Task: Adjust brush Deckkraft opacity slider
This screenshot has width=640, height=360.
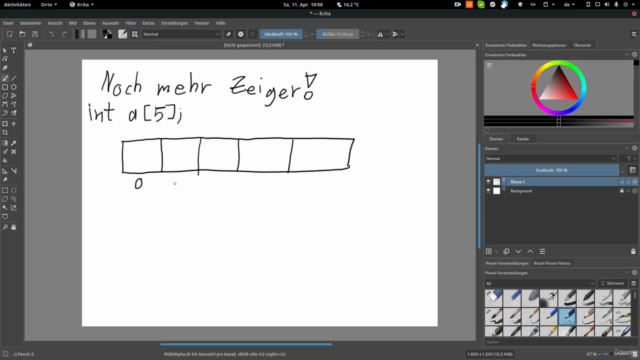Action: 281,34
